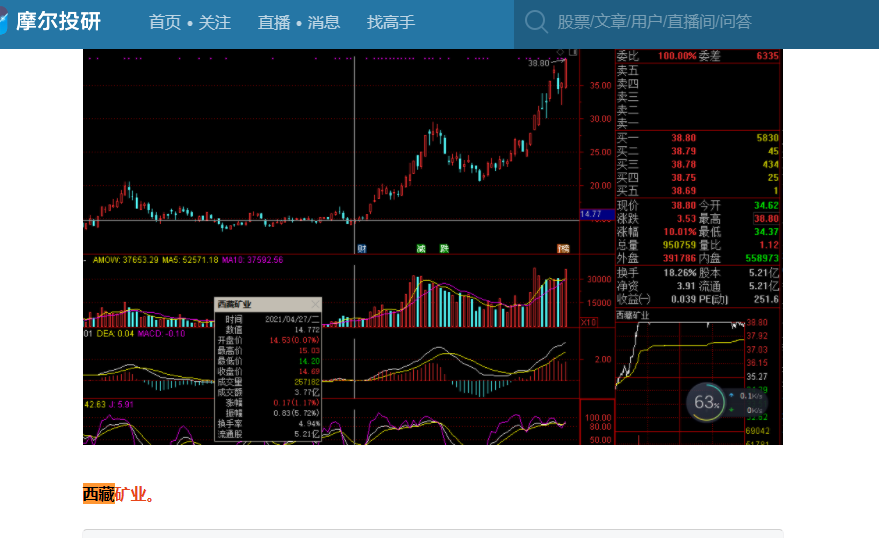Click the 14.77 price axis marker
This screenshot has height=538, width=879.
pyautogui.click(x=596, y=214)
